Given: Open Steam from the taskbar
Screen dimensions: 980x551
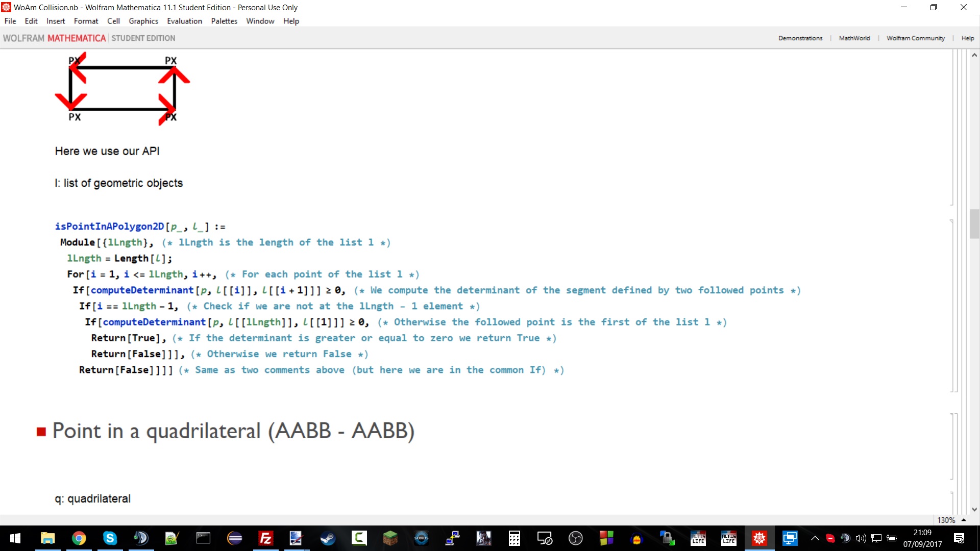Looking at the screenshot, I should point(328,538).
